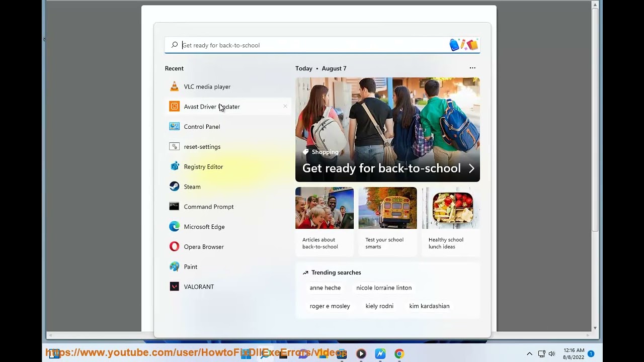Screen dimensions: 644x362
Task: Open the blue lightning app on taskbar
Action: [x=380, y=354]
